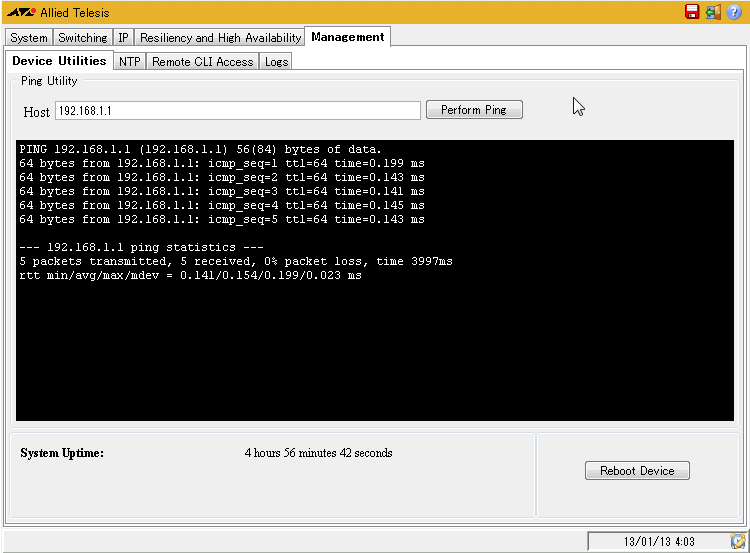Click the Allied Telesis logo
750x553 pixels.
tap(58, 12)
